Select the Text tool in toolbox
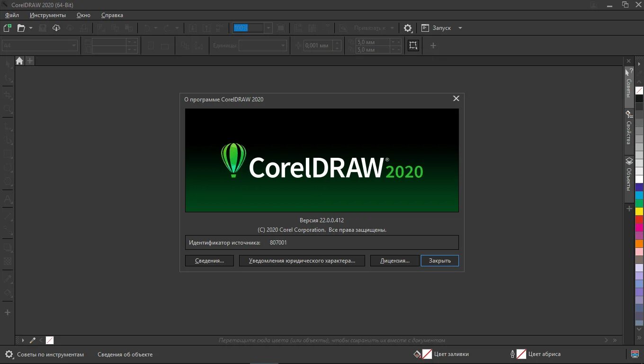 [x=8, y=199]
